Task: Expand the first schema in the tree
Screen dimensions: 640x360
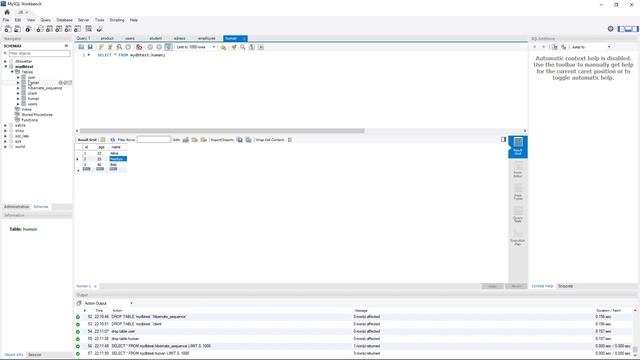Action: (x=5, y=61)
